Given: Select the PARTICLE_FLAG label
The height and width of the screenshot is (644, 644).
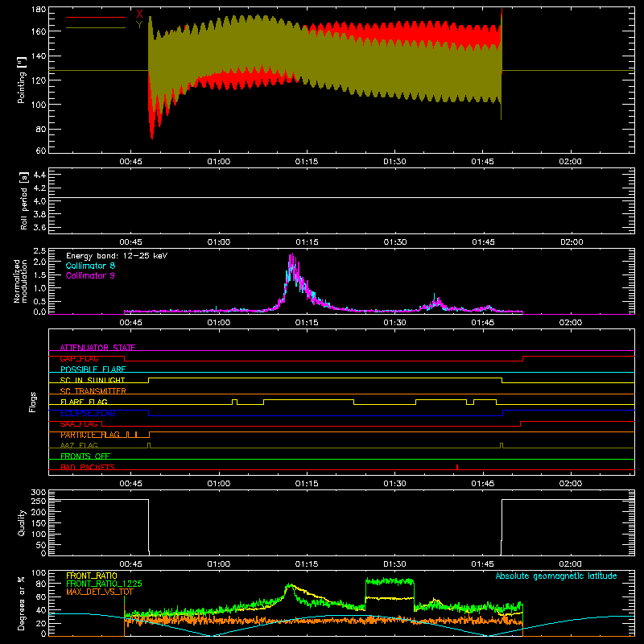Looking at the screenshot, I should click(x=90, y=435).
